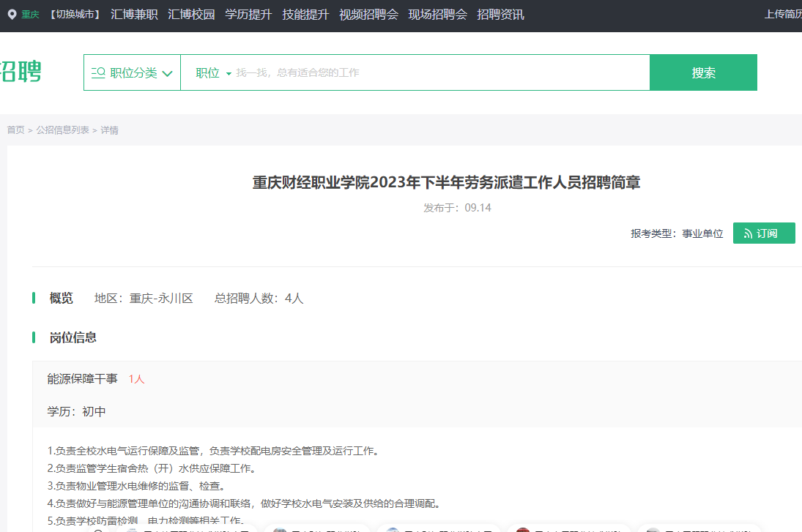Screen dimensions: 802x532
Task: Open the 职位 search type dropdown
Action: pyautogui.click(x=213, y=72)
